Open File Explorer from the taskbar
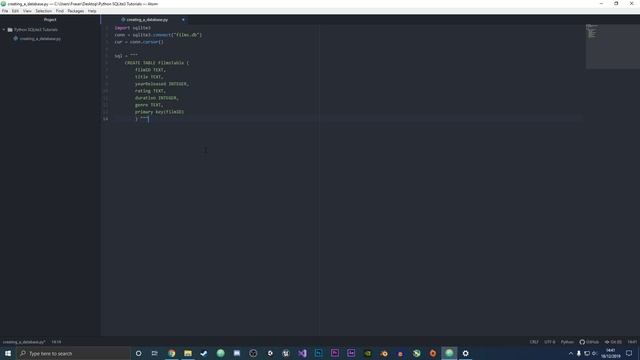640x360 pixels. point(188,353)
